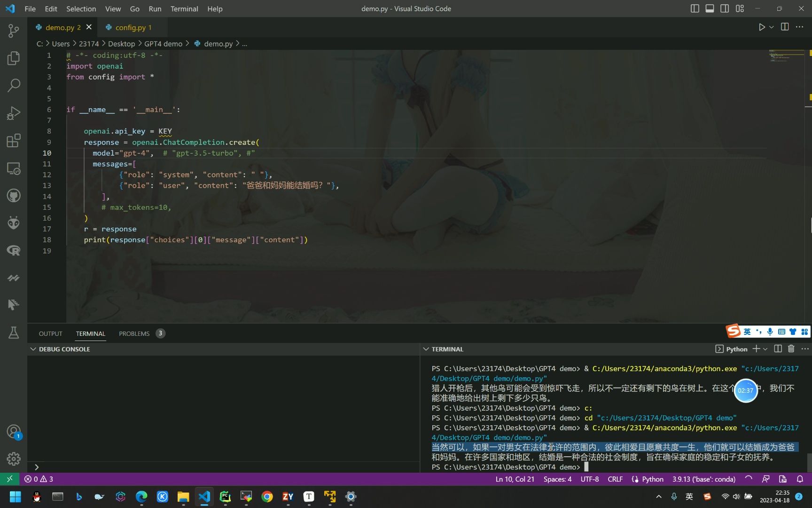Launch Chrome from the taskbar

pyautogui.click(x=267, y=497)
